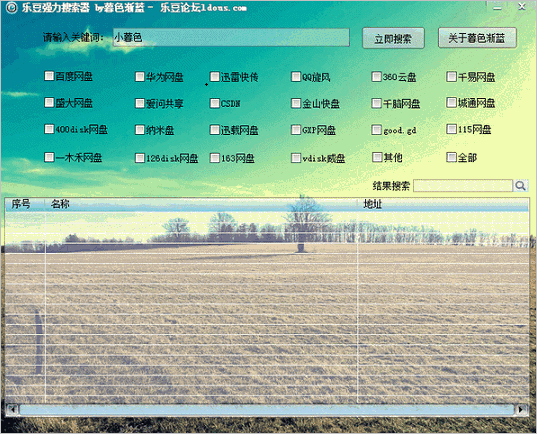
Task: Click the horizontal scrollbar right arrow
Action: 522,409
